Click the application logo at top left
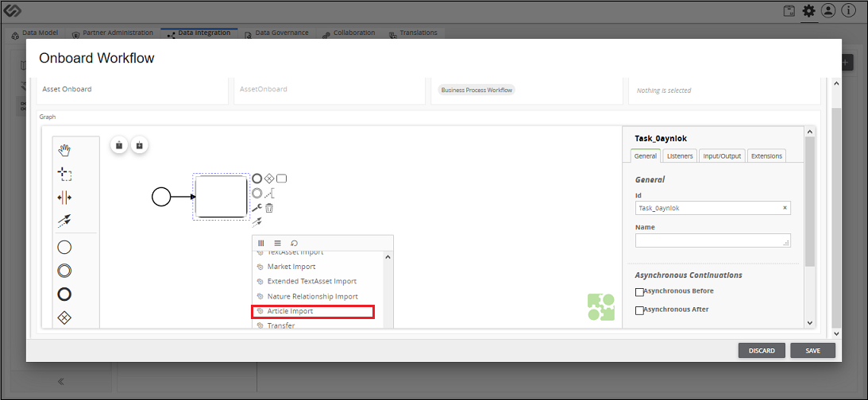 point(12,11)
